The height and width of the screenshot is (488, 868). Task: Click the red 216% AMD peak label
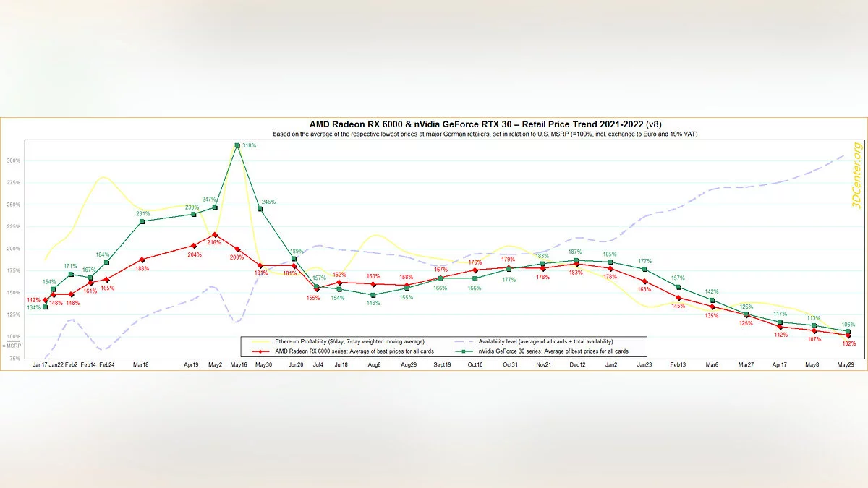[x=215, y=243]
